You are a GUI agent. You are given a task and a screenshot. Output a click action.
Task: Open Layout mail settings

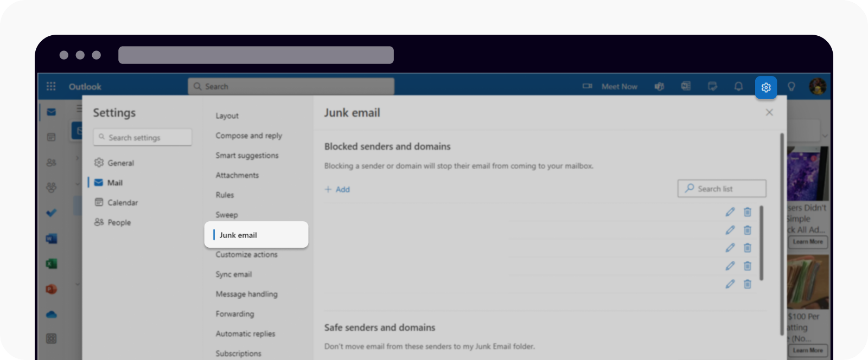227,115
